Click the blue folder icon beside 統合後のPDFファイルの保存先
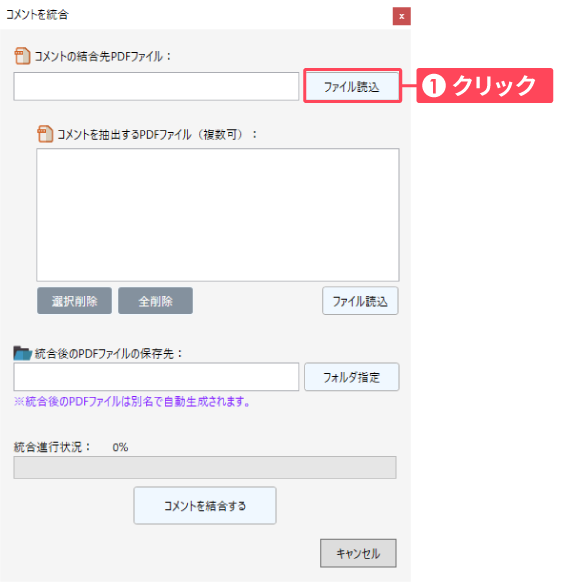Viewport: 579px width, 583px height. [x=22, y=353]
